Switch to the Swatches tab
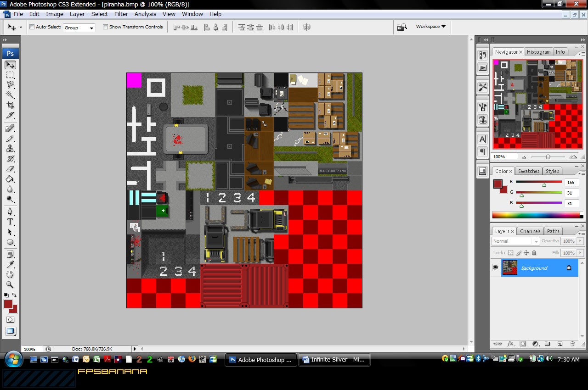This screenshot has height=390, width=588. (528, 171)
